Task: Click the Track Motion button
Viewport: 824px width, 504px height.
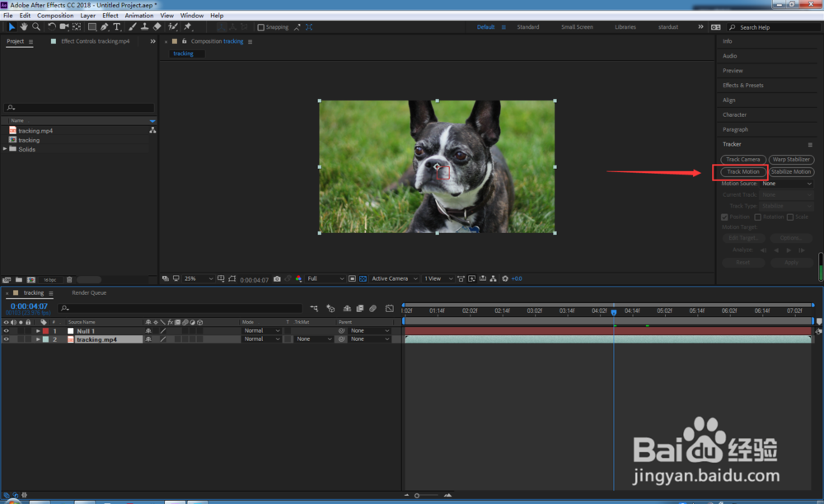Action: pyautogui.click(x=743, y=171)
